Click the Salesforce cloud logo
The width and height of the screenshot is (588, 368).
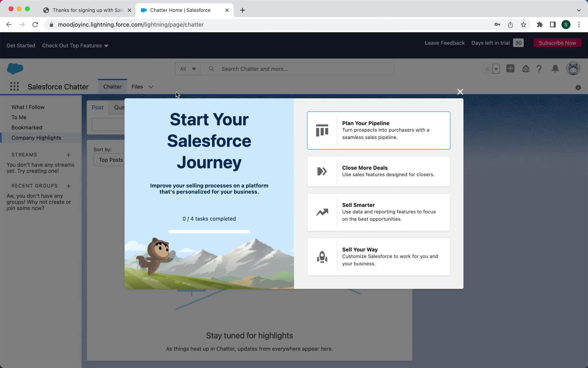[15, 68]
